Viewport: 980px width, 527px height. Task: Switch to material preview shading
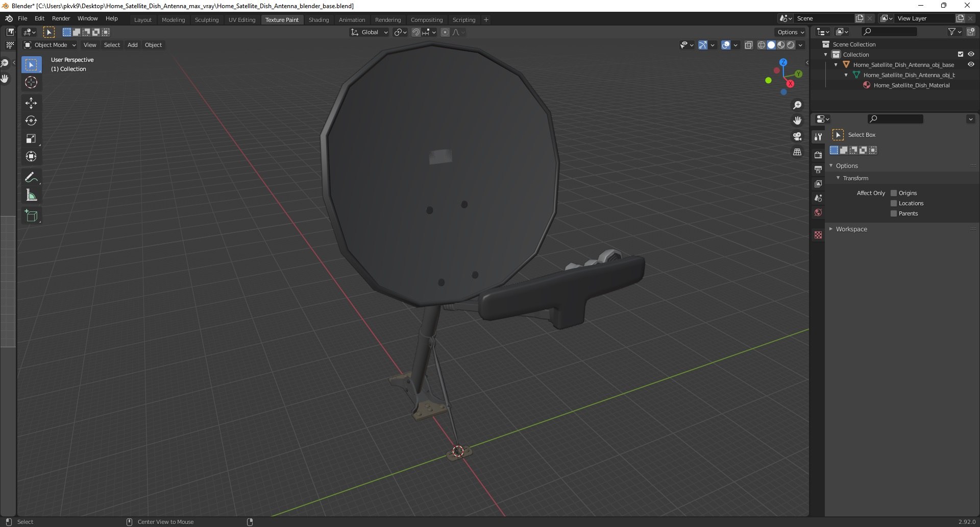click(x=781, y=45)
